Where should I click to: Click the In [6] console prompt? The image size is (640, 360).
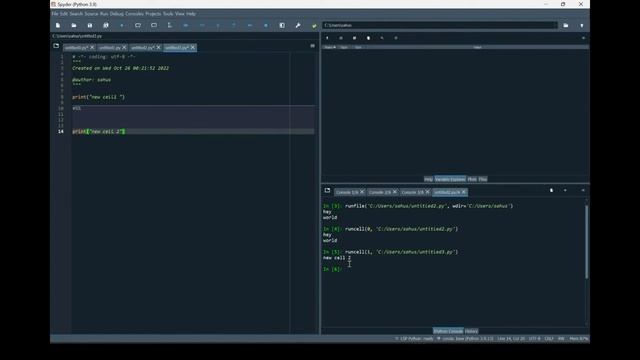[x=332, y=269]
